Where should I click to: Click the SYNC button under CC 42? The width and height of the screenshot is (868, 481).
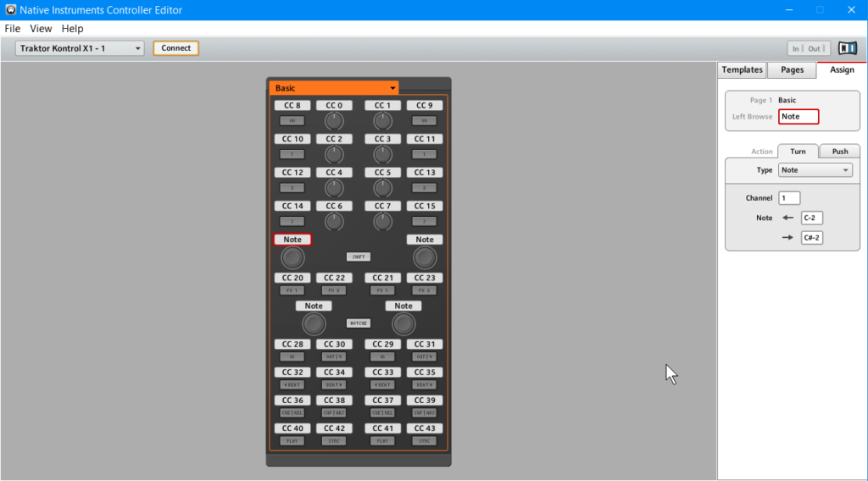pyautogui.click(x=334, y=441)
